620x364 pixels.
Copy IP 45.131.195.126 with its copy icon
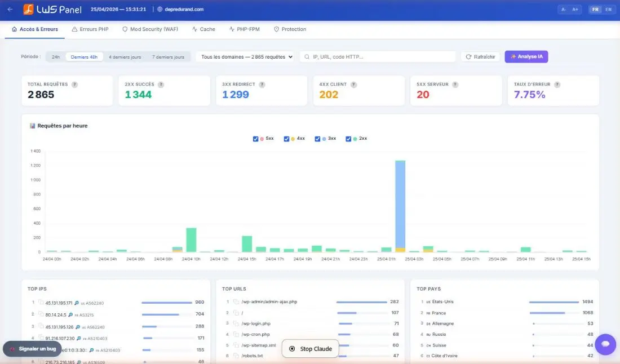[41, 326]
